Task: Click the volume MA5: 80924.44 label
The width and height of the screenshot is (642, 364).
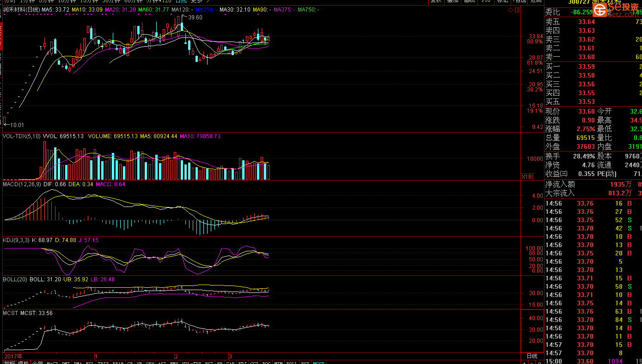Action: point(159,136)
